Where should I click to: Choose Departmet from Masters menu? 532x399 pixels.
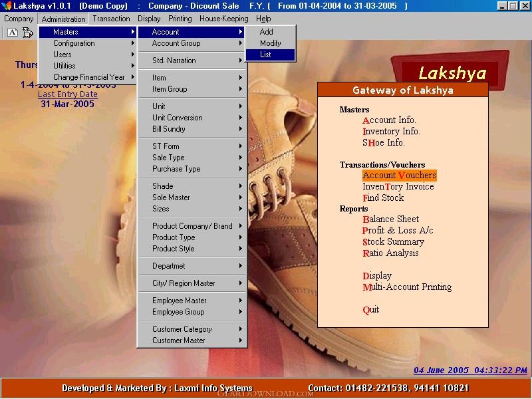point(192,266)
